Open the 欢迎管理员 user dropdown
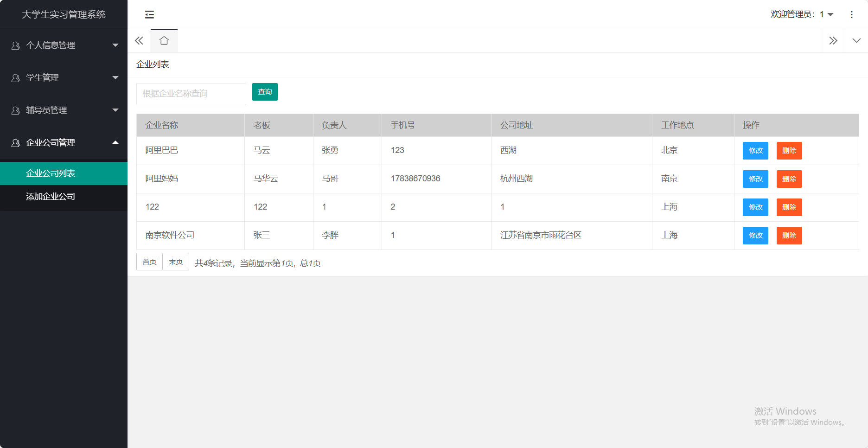 tap(802, 14)
